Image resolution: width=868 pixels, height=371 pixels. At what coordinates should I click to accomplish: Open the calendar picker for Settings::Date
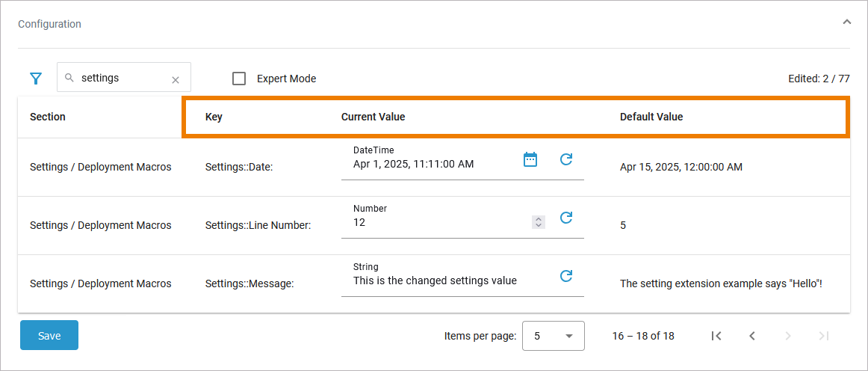pos(530,159)
